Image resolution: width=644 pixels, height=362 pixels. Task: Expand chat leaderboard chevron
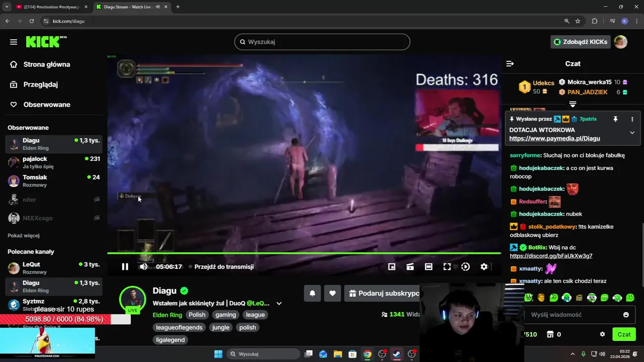click(573, 104)
